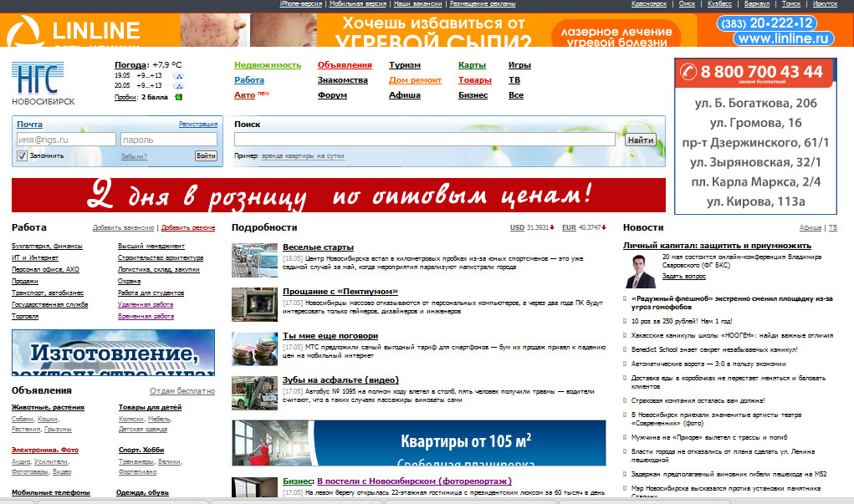Click the red arrow next to USD rate
Viewport: 854px width, 504px height.
pyautogui.click(x=552, y=227)
